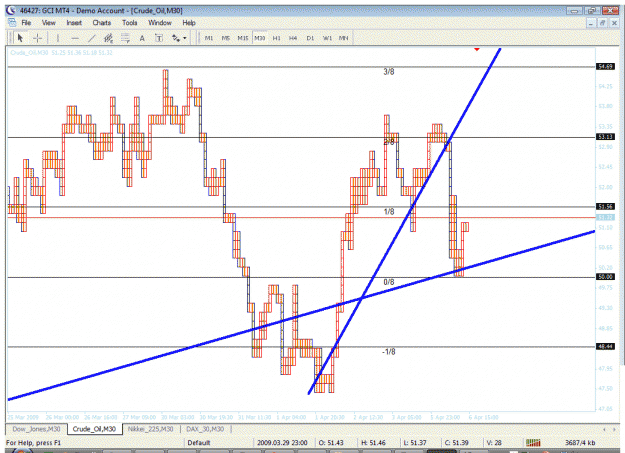Open the View menu
Viewport: 625px width, 453px height.
49,23
